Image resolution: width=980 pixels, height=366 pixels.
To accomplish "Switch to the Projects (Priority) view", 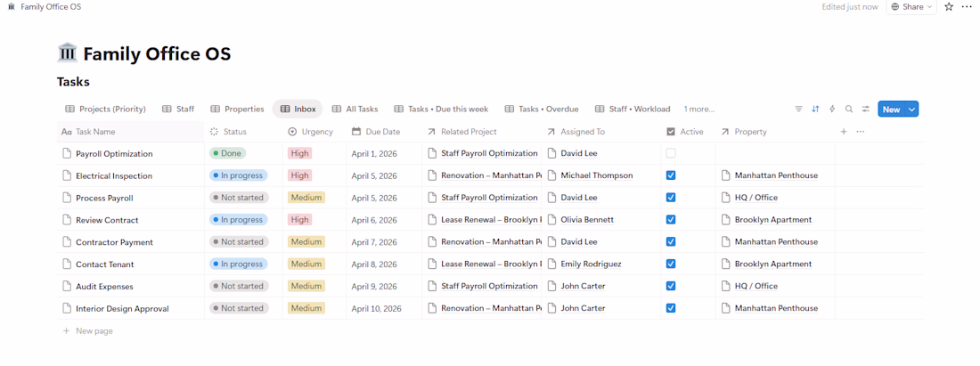I will (106, 109).
